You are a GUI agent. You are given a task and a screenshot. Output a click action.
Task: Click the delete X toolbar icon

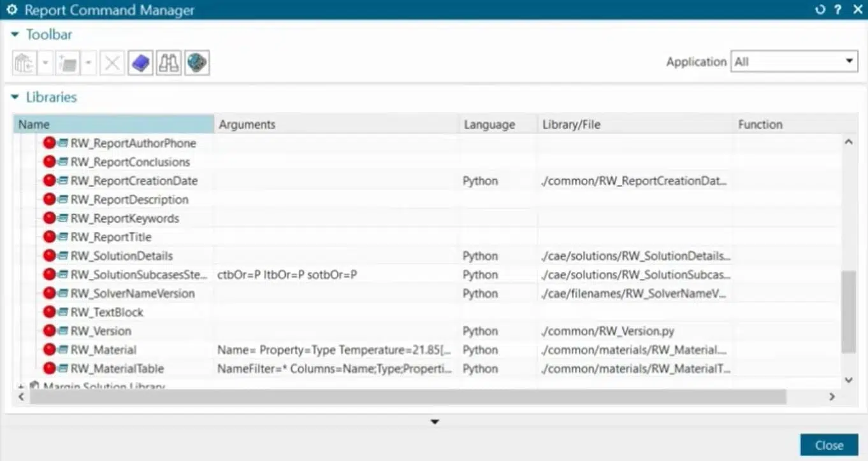(112, 63)
